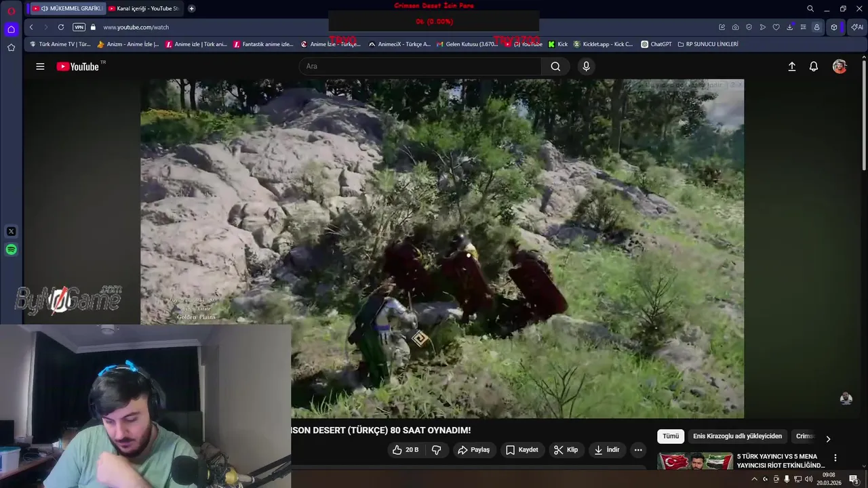868x488 pixels.
Task: Open Opera sidebar home button
Action: click(11, 29)
